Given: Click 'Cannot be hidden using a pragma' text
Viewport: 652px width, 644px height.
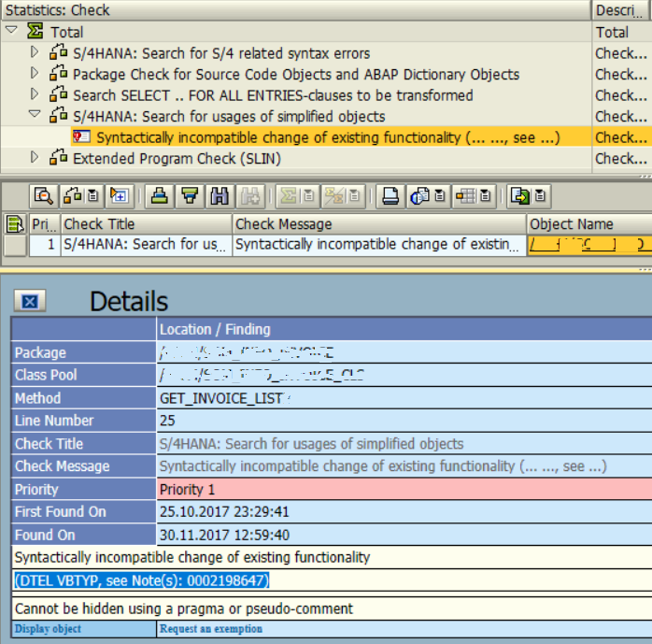Looking at the screenshot, I should coord(184,608).
